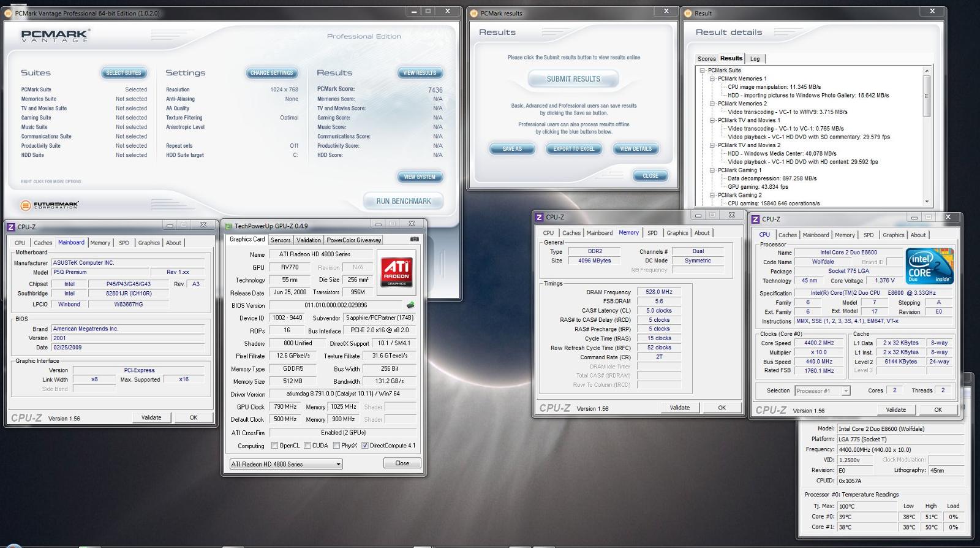Open the Sensors tab in GPU-Z
Screen dimensions: 980x548
pyautogui.click(x=281, y=240)
